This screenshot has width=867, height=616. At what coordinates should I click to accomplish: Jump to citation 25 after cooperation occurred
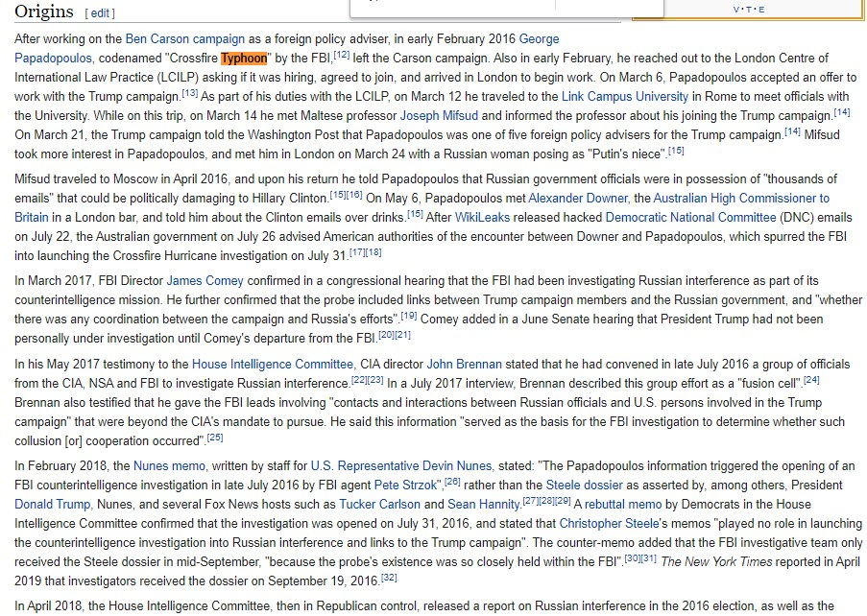coord(215,438)
